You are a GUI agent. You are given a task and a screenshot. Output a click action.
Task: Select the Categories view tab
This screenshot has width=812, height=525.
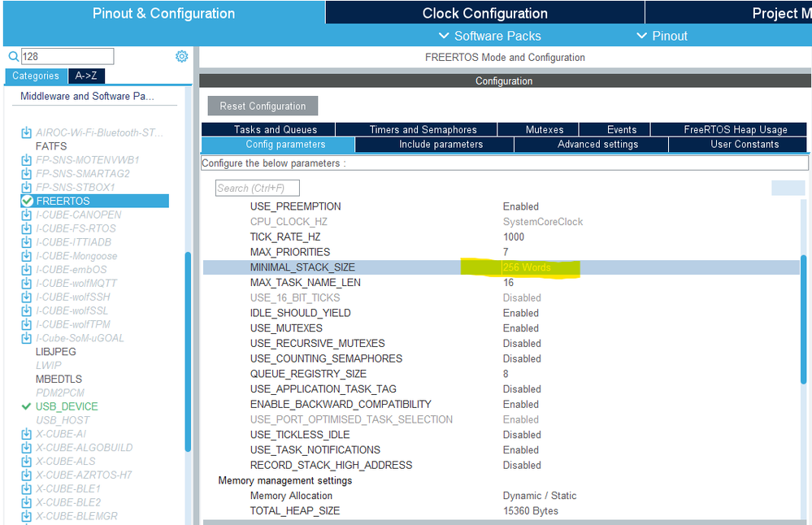[x=36, y=76]
